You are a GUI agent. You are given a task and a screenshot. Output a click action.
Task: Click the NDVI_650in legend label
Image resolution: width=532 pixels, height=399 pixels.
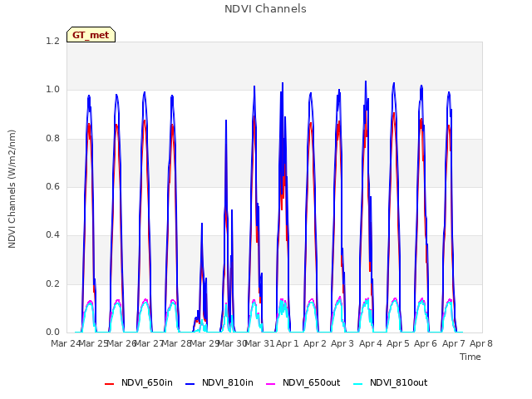147,382
